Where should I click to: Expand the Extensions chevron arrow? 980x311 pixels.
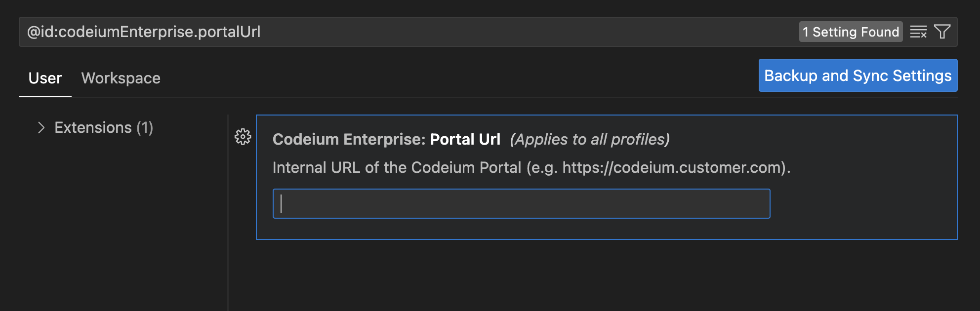click(41, 128)
